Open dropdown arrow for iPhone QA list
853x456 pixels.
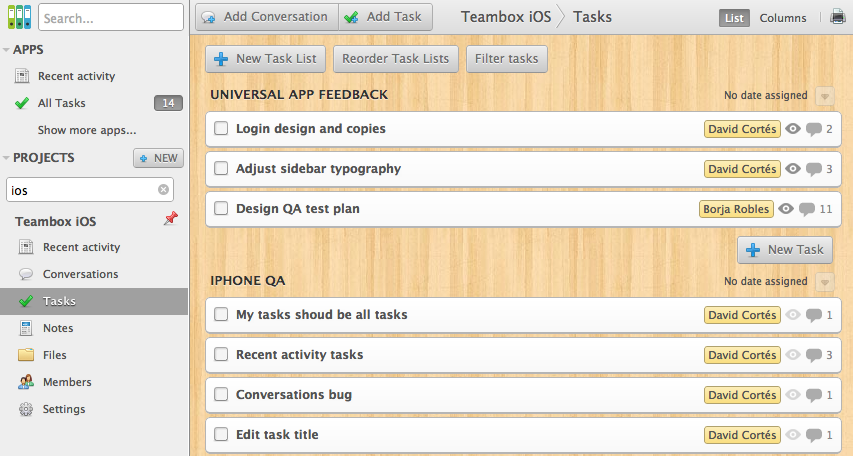pos(825,282)
